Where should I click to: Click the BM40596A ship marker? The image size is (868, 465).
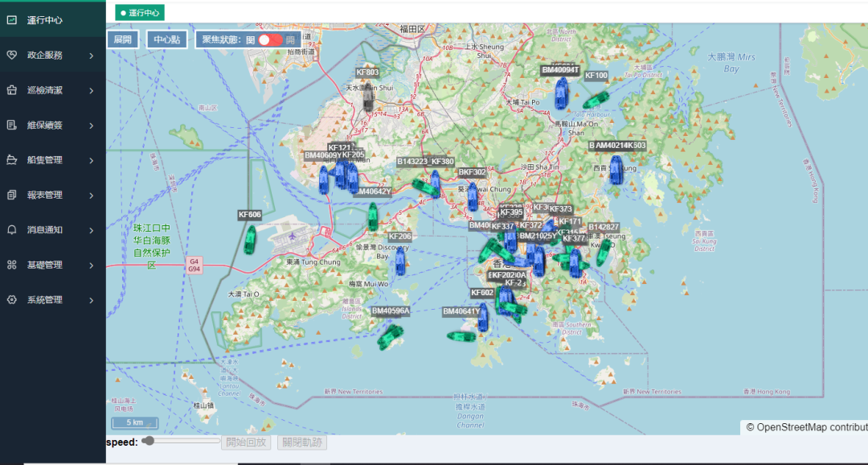[x=390, y=335]
